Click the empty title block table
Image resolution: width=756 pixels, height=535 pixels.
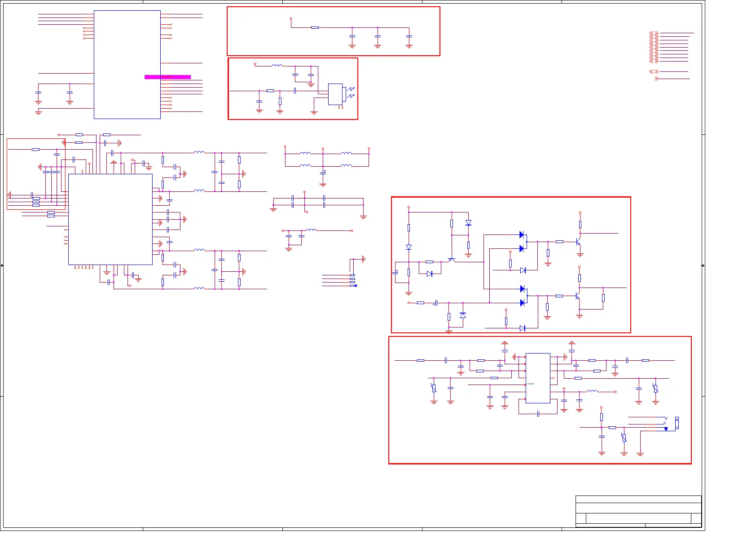[638, 511]
